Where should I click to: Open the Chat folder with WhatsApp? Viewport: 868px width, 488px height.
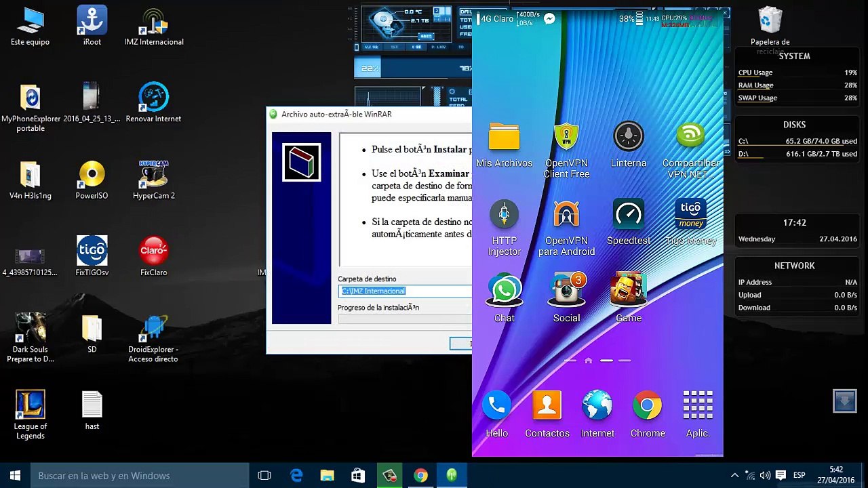tap(504, 298)
